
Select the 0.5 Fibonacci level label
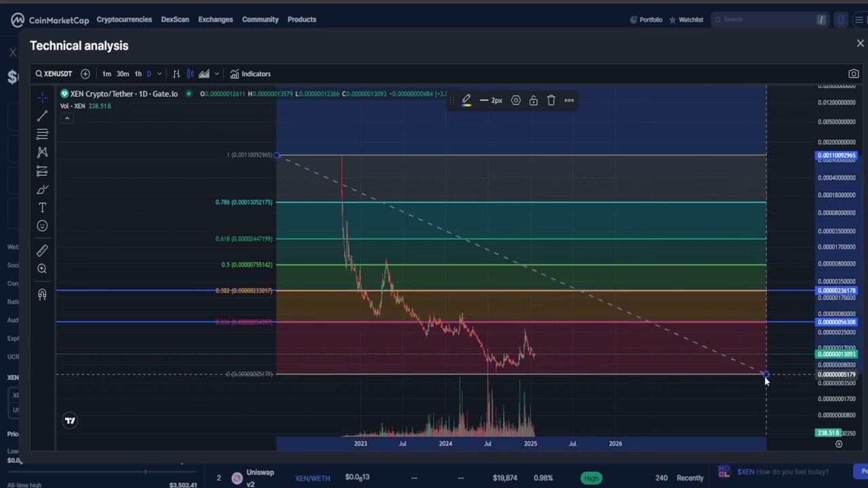click(247, 264)
